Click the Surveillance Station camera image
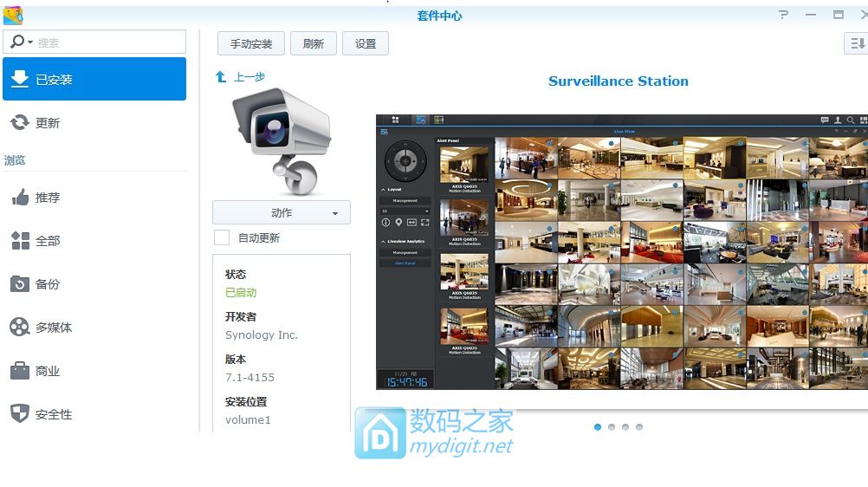Screen dimensions: 868x487 [x=282, y=142]
